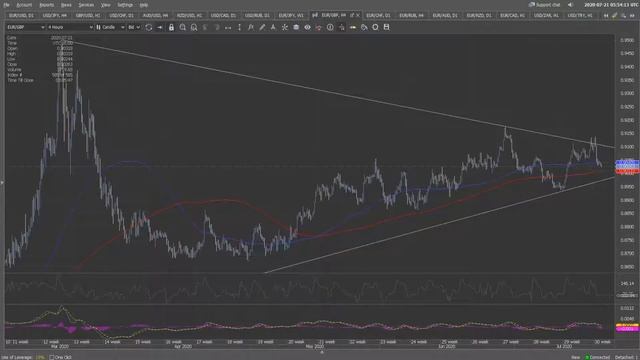Switch to the GBP/USD H1 tab
Image resolution: width=640 pixels, height=360 pixels.
pyautogui.click(x=88, y=16)
